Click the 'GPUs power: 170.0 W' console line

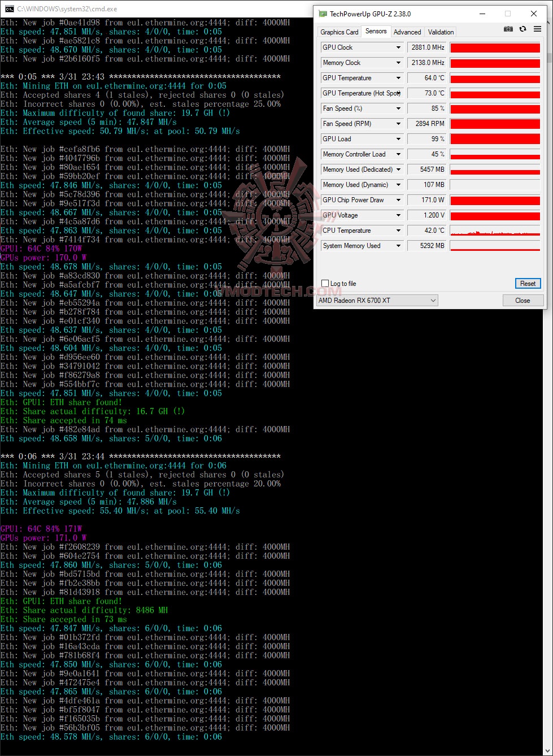43,258
